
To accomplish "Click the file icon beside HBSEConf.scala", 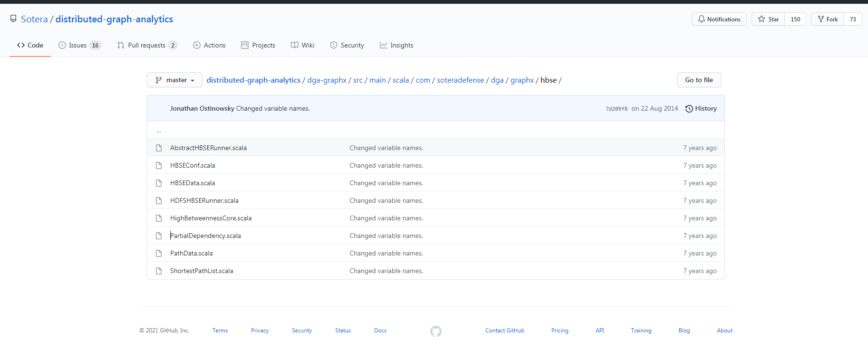I will point(159,166).
